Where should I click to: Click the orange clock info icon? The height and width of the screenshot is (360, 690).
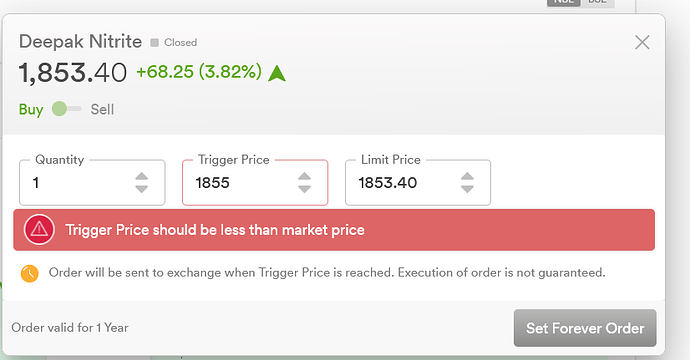pos(29,273)
